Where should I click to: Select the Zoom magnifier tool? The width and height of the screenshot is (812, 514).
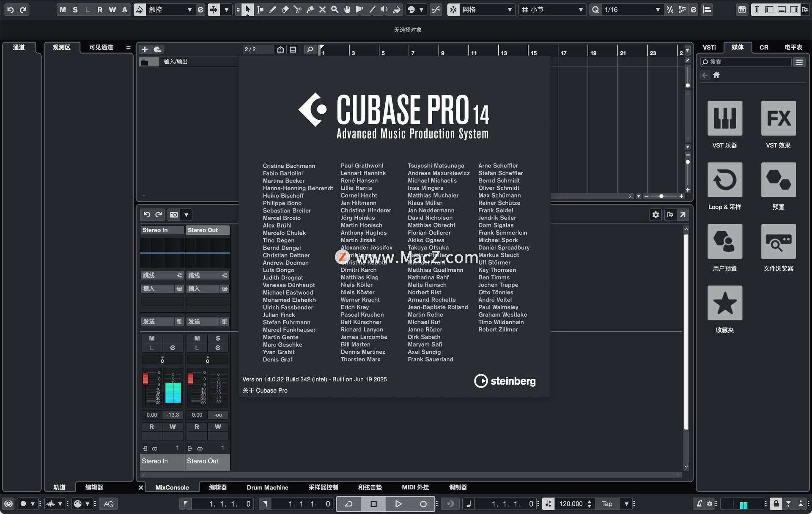[x=335, y=9]
